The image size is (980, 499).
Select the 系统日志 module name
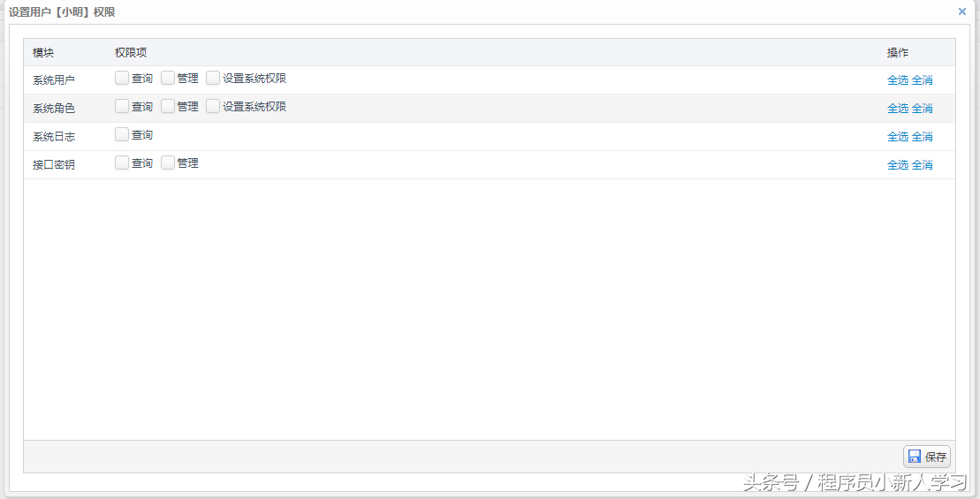pos(54,136)
